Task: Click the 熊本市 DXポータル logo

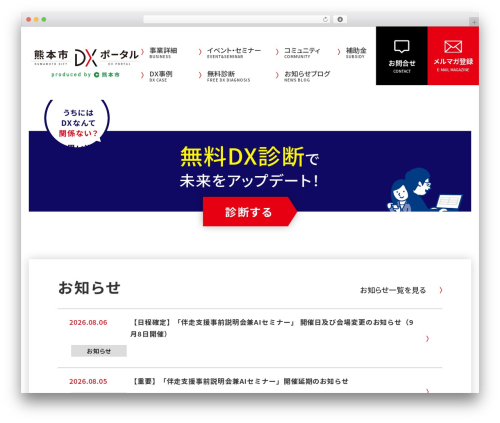Action: [86, 57]
